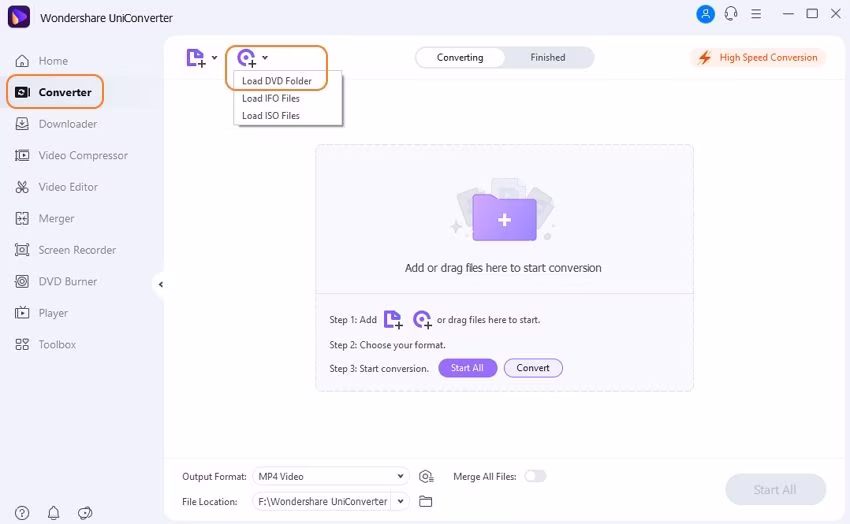Expand the Add Files dropdown arrow
Image resolution: width=850 pixels, height=524 pixels.
(x=214, y=58)
